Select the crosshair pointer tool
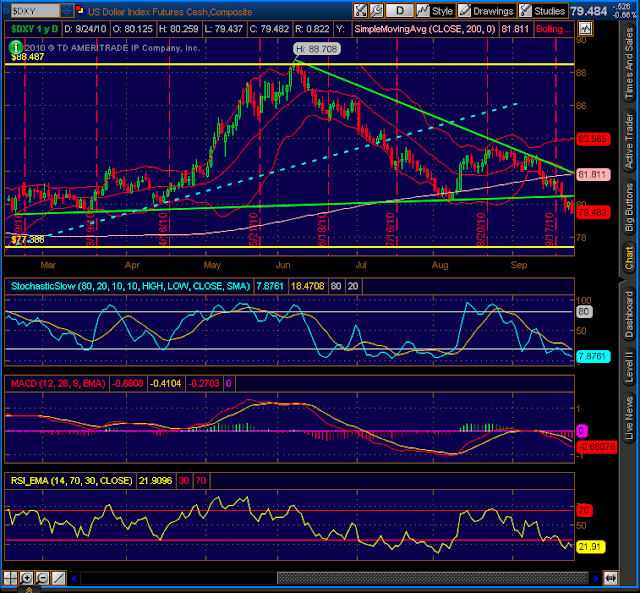The image size is (640, 593). point(10,578)
